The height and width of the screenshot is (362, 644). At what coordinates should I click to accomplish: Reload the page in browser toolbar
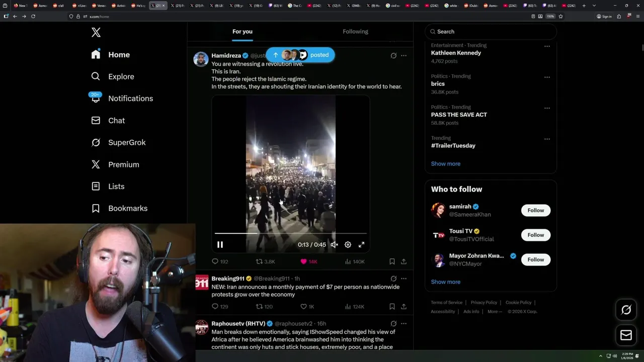coord(33,17)
